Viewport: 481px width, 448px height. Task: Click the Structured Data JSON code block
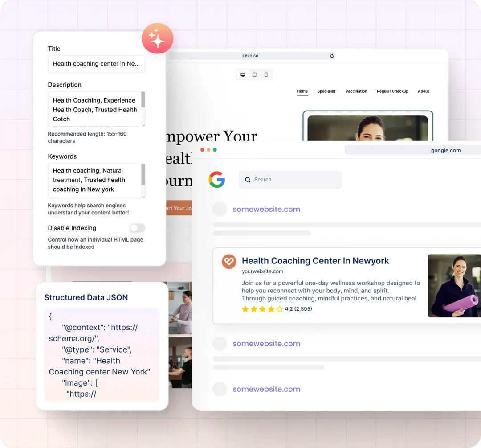point(102,355)
